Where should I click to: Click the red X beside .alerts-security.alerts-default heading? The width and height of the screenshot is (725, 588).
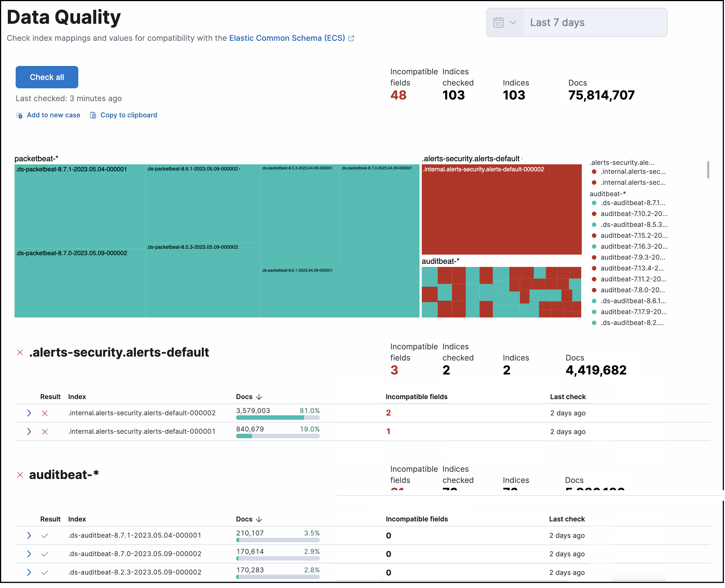pos(20,353)
